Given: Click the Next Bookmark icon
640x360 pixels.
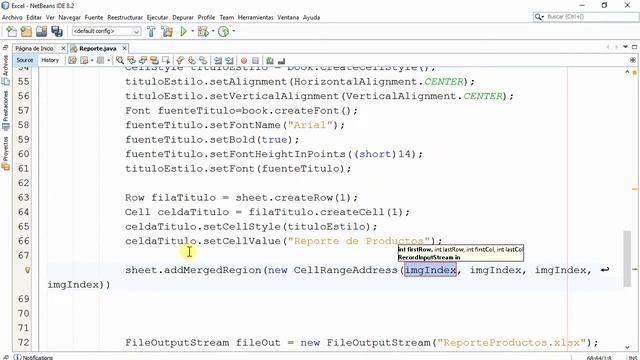Looking at the screenshot, I should click(x=191, y=60).
